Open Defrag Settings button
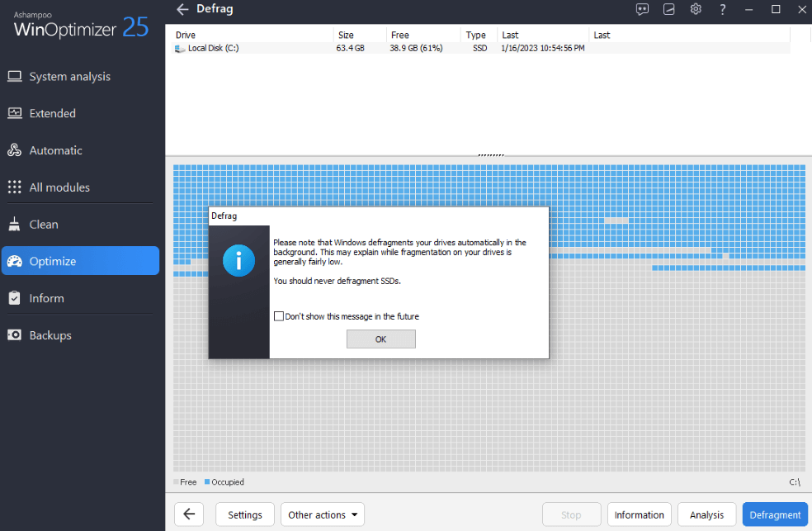The height and width of the screenshot is (531, 812). coord(245,514)
